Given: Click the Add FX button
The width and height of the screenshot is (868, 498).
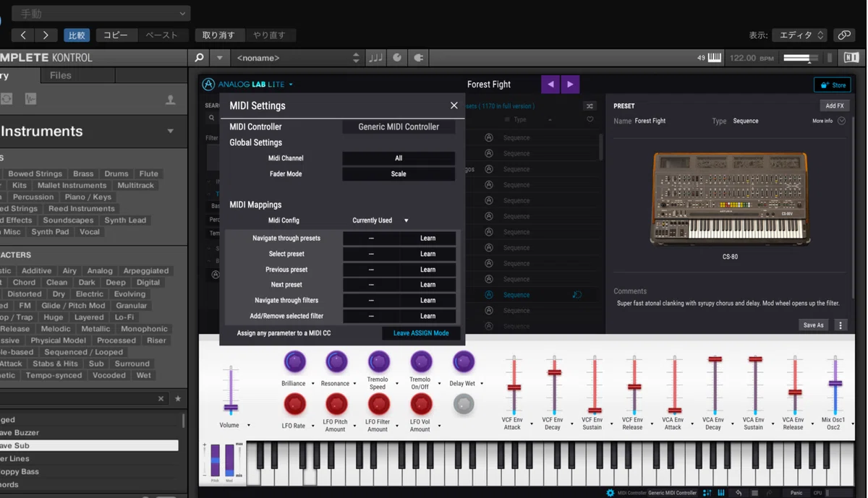Looking at the screenshot, I should [x=835, y=106].
